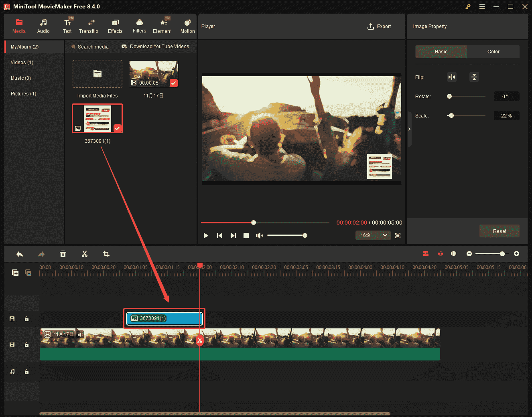Click the vertical flip icon in Image Property
This screenshot has width=532, height=417.
pos(474,77)
